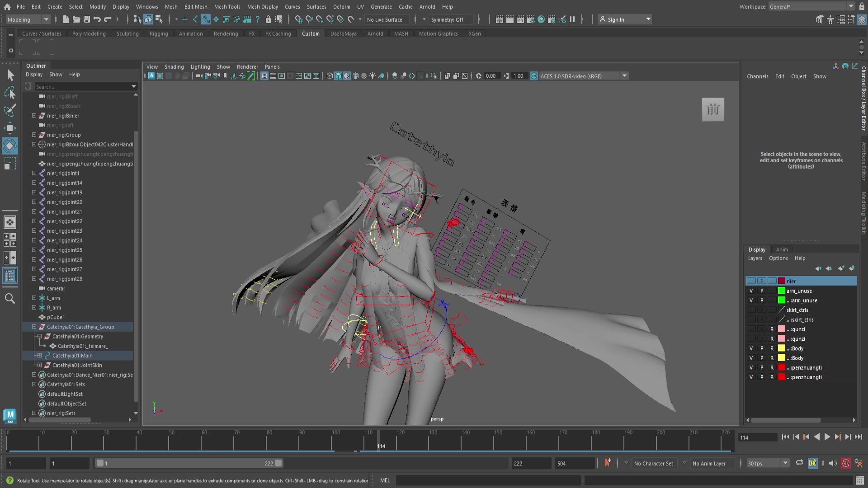Click No Live Surface field
868x488 pixels.
tap(387, 19)
